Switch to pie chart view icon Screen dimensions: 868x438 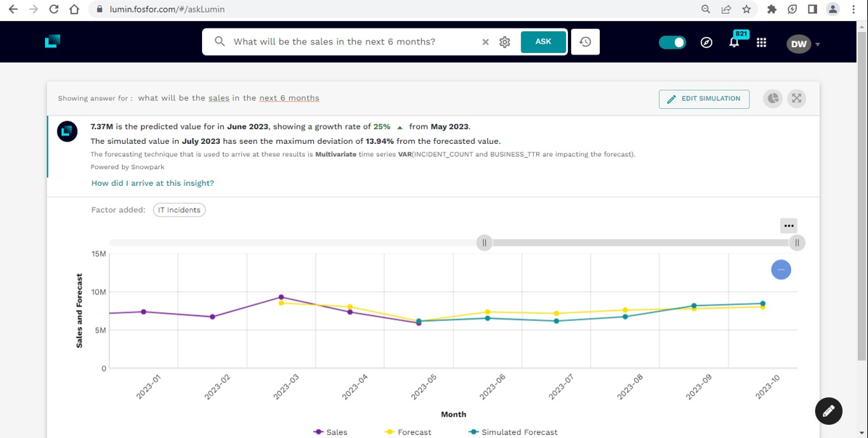tap(773, 99)
